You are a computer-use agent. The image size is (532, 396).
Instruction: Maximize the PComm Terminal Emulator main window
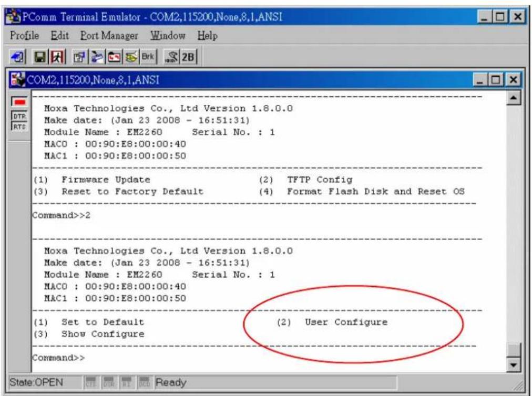500,17
